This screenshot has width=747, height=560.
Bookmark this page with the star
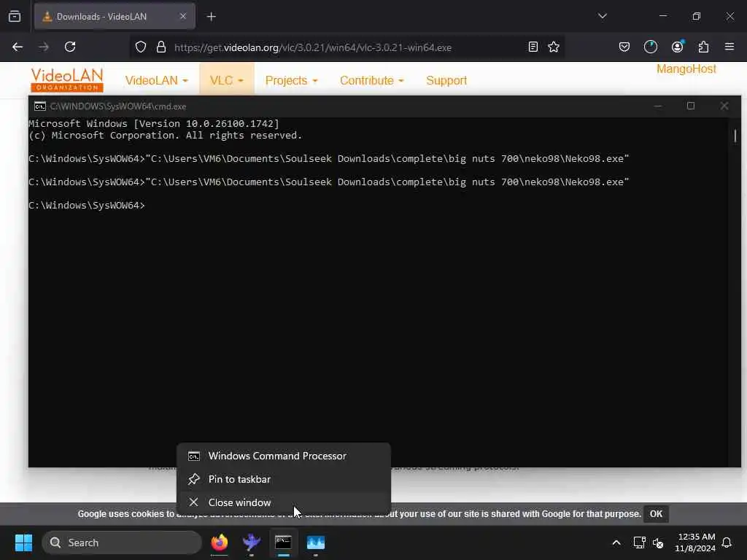[x=554, y=47]
